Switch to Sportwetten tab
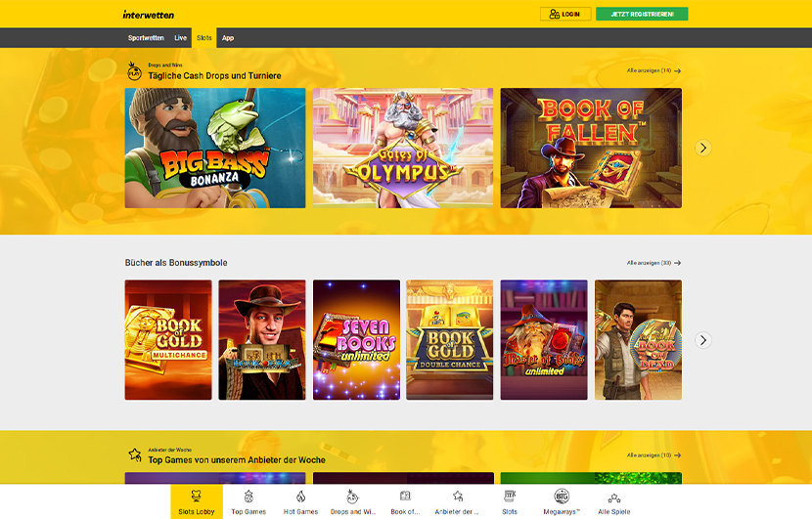This screenshot has width=812, height=519. point(146,38)
